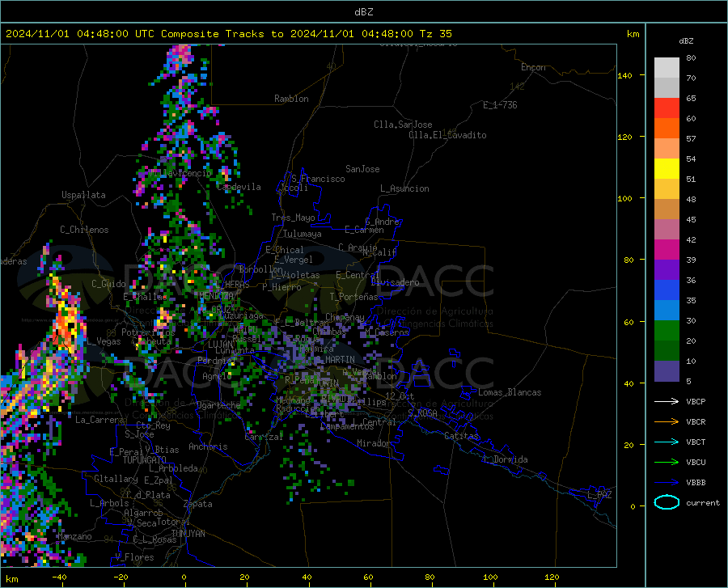The height and width of the screenshot is (588, 728).
Task: Click the 0 km tick on the vertical axis
Action: coord(633,506)
